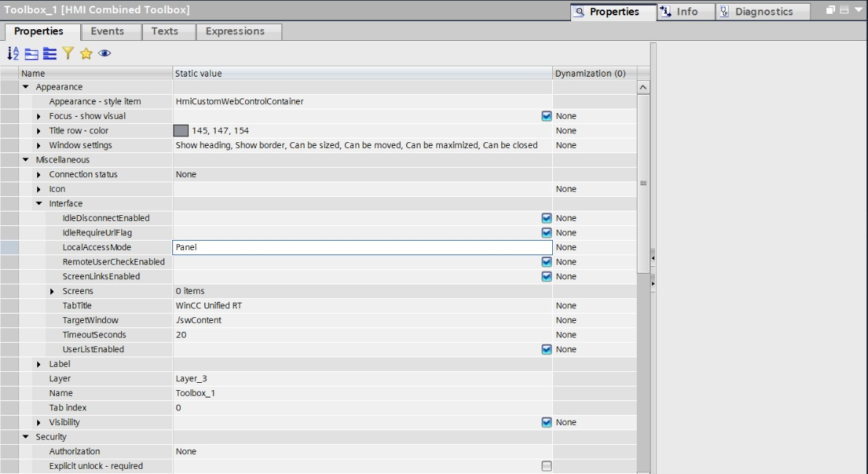Viewport: 868px width, 474px height.
Task: Click Connection status value None
Action: (186, 174)
